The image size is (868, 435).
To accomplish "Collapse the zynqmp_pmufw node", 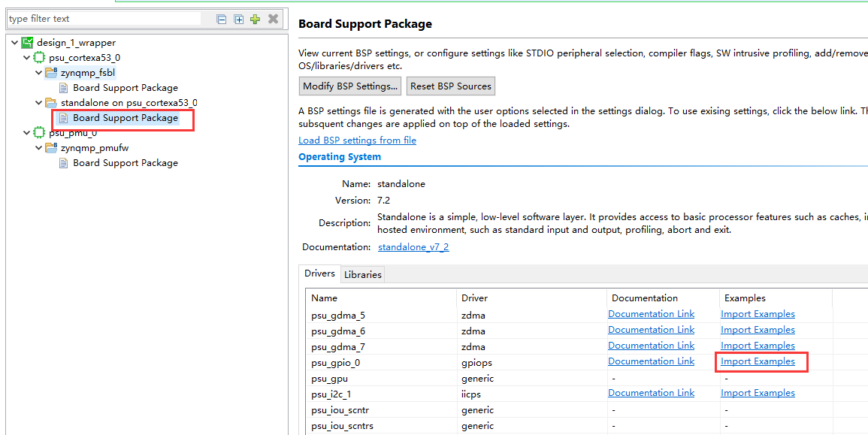I will point(39,148).
